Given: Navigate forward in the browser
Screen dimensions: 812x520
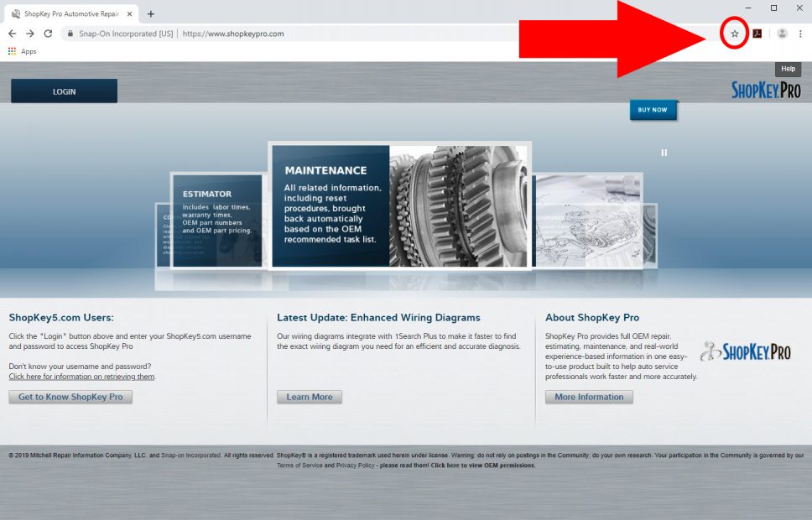Looking at the screenshot, I should (x=30, y=34).
